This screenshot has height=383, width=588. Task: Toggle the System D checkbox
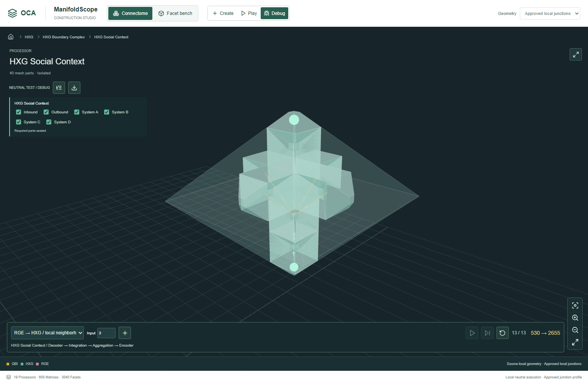coord(49,122)
